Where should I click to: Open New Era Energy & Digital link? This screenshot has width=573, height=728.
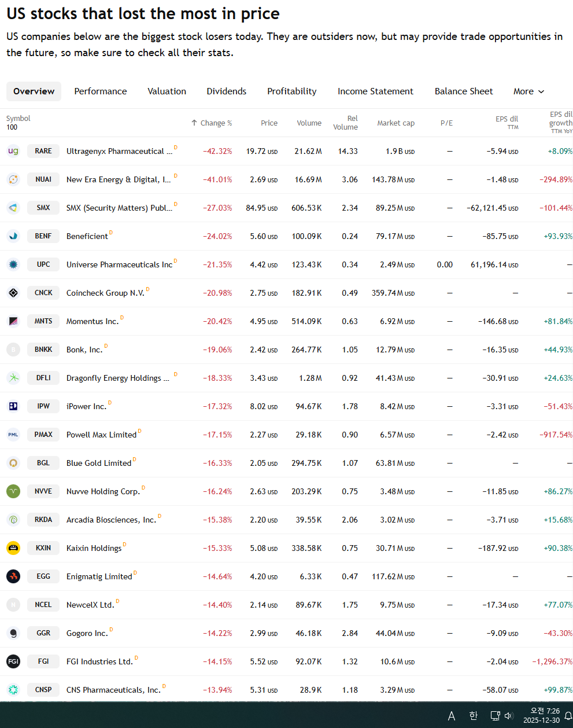(x=119, y=179)
